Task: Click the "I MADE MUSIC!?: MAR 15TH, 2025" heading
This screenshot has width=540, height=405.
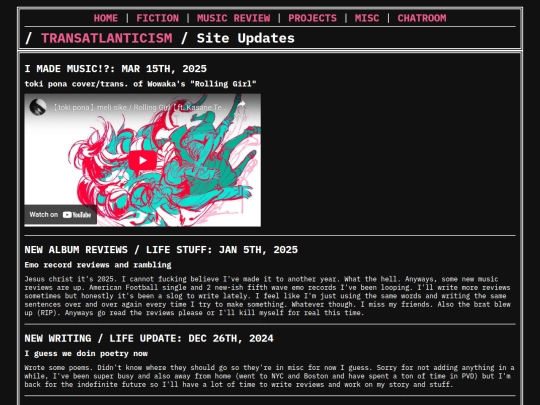Action: pyautogui.click(x=115, y=69)
